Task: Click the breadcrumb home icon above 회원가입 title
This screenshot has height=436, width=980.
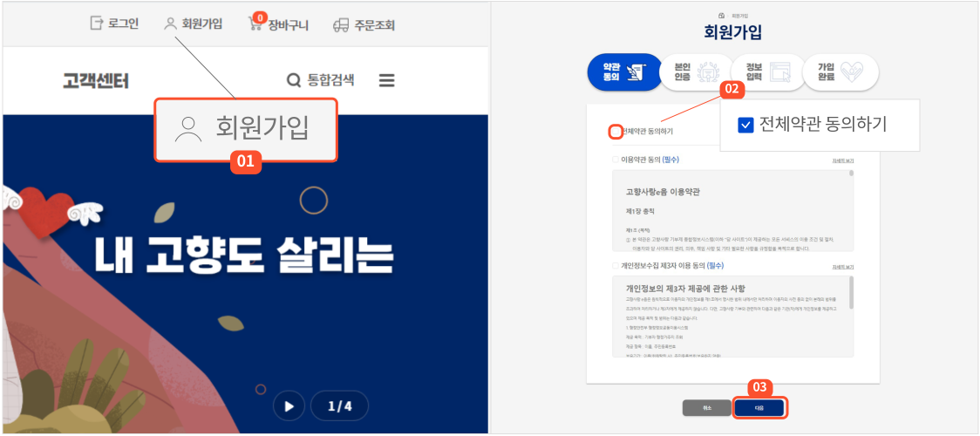Action: pyautogui.click(x=721, y=16)
